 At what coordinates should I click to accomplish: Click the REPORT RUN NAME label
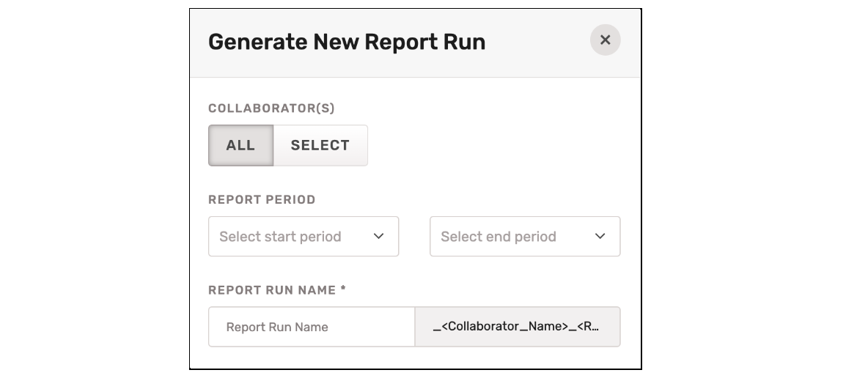(x=272, y=290)
